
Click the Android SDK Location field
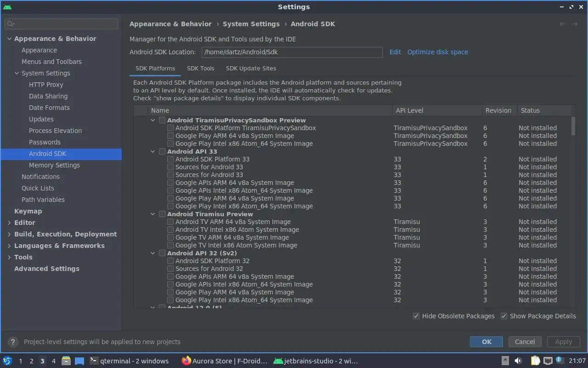[x=292, y=52]
